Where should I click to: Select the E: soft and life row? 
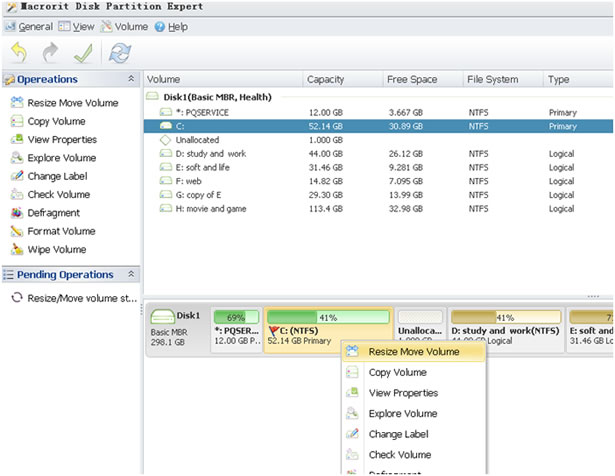coord(378,167)
